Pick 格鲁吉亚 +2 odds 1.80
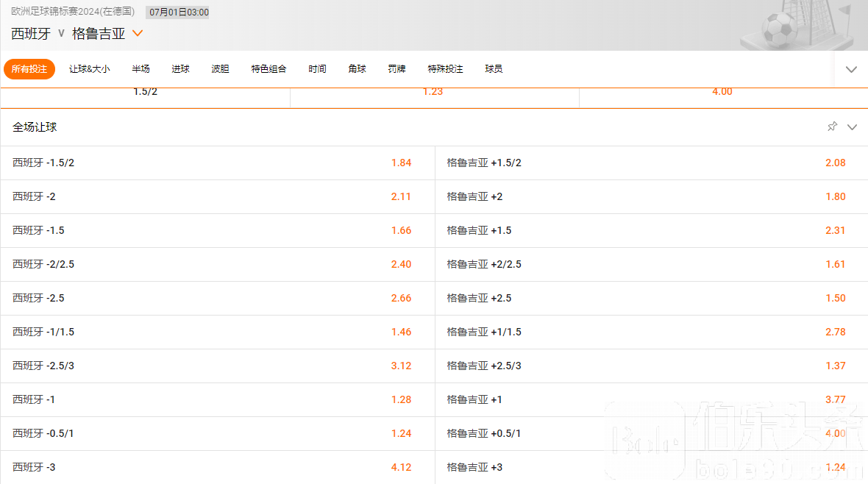The height and width of the screenshot is (484, 868). pos(835,196)
